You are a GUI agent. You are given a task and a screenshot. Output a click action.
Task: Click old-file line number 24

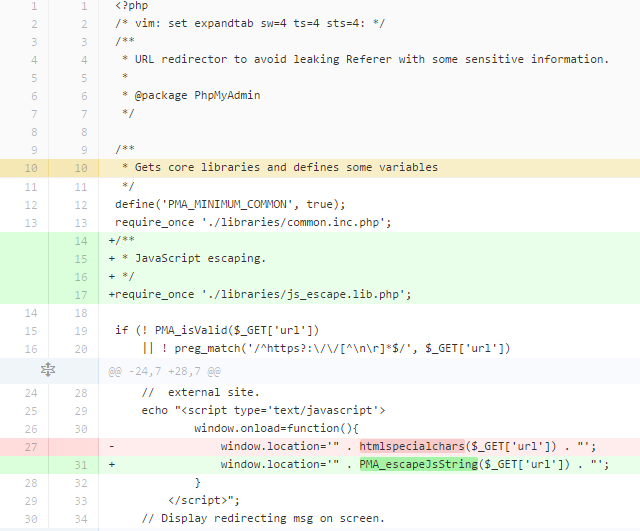pyautogui.click(x=31, y=393)
